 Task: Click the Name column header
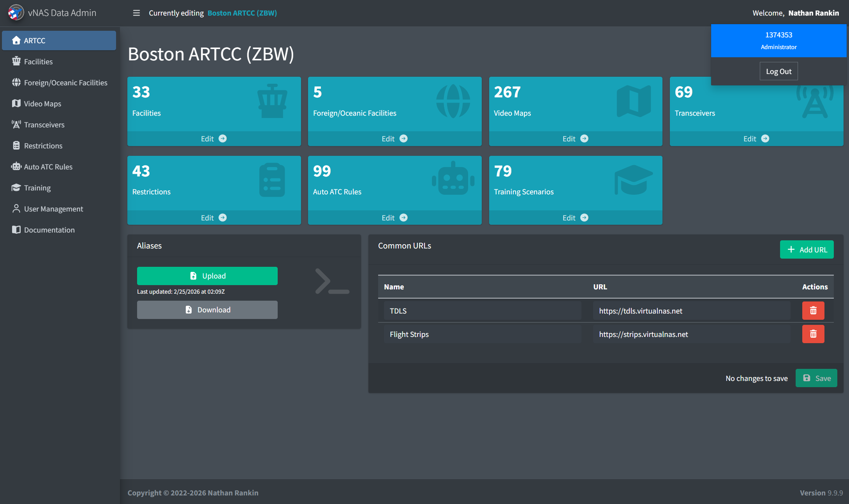[x=394, y=287]
